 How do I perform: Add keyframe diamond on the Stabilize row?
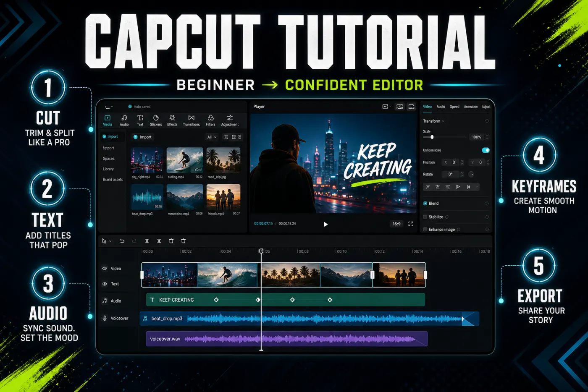[x=487, y=217]
